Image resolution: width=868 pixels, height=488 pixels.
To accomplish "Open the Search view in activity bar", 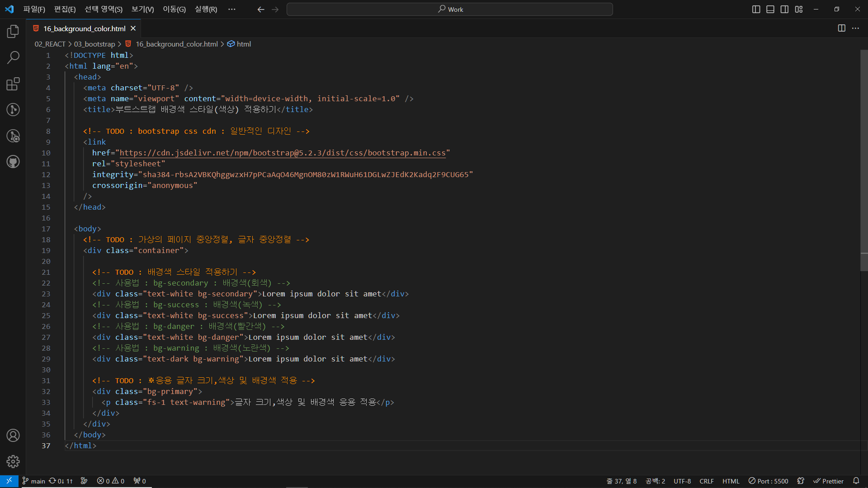I will (x=13, y=57).
